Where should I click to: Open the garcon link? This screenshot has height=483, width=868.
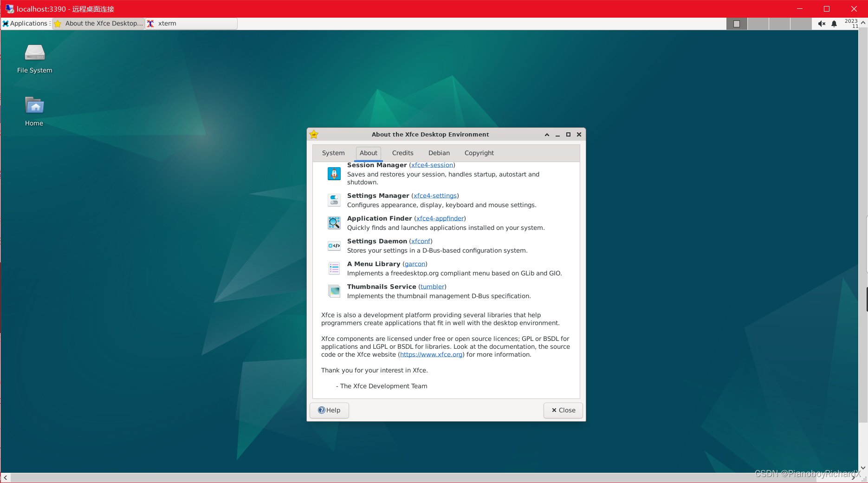[x=415, y=264]
